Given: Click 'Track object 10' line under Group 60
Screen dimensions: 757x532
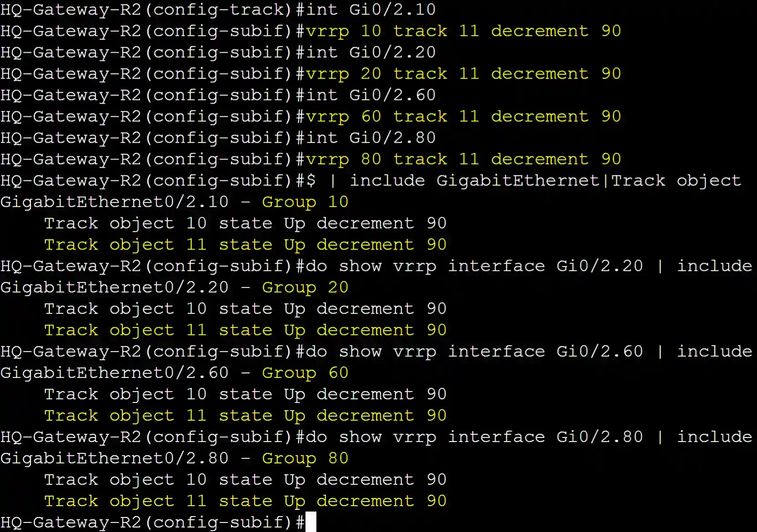Looking at the screenshot, I should tap(246, 394).
